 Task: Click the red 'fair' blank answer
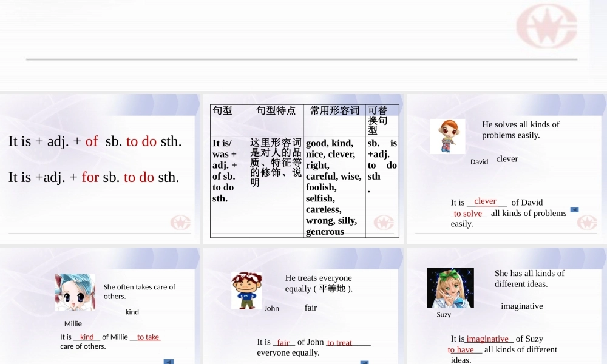click(x=283, y=342)
